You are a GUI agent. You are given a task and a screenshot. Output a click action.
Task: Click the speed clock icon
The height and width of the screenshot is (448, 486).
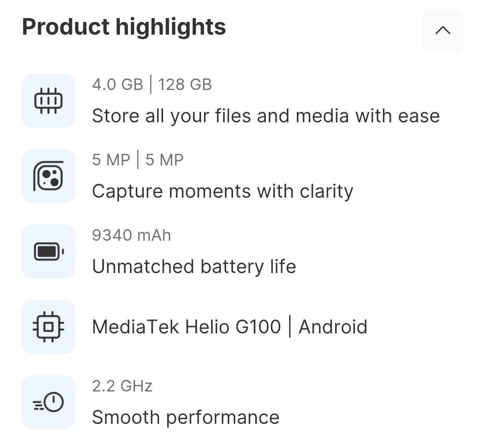[48, 402]
